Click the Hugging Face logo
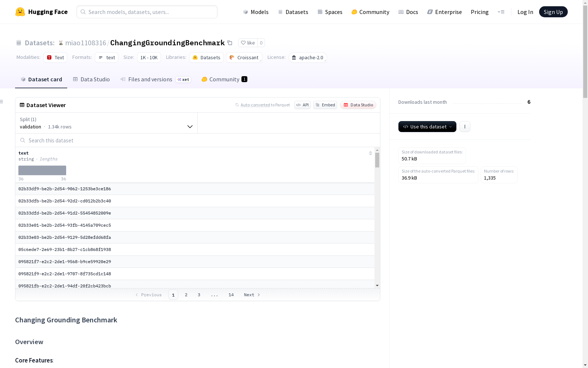 [x=41, y=12]
